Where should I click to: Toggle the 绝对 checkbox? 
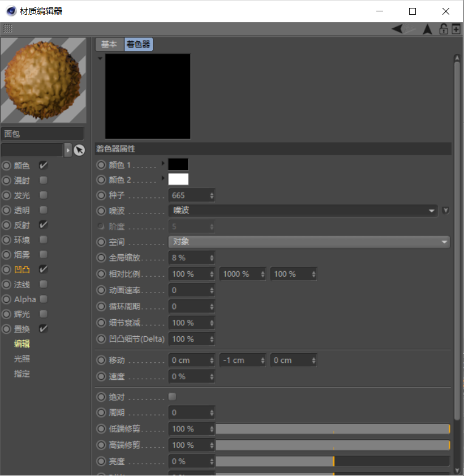pyautogui.click(x=173, y=397)
